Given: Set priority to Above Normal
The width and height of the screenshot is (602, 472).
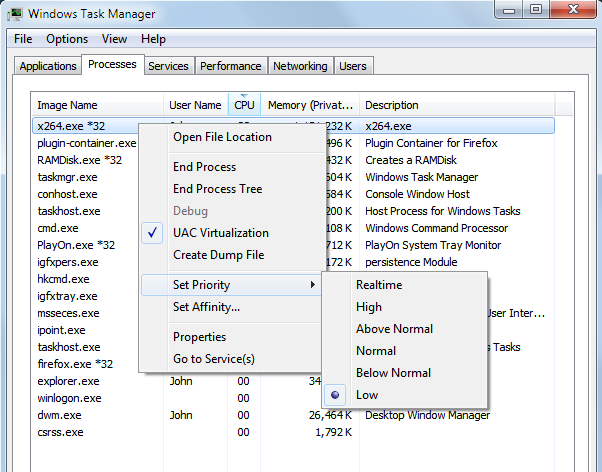Looking at the screenshot, I should coord(394,329).
